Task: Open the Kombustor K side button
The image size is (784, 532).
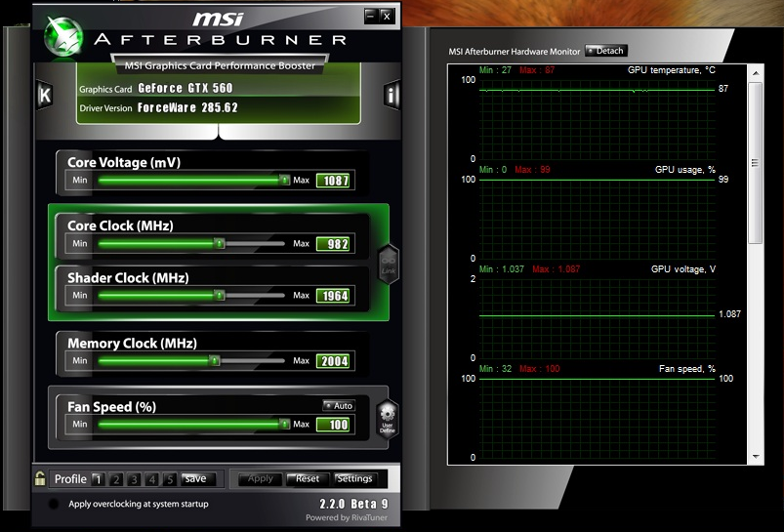Action: 45,94
